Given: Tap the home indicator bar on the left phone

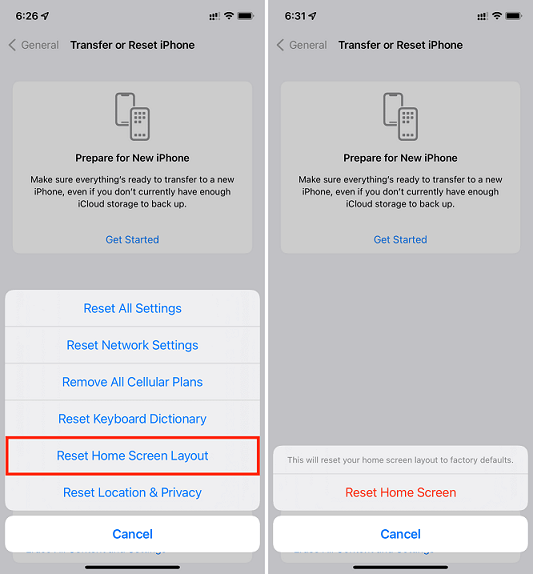Looking at the screenshot, I should [133, 567].
